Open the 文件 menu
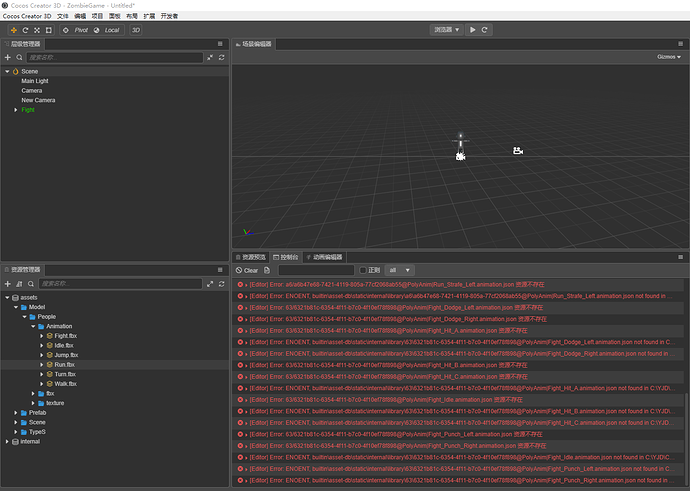This screenshot has width=690, height=491. pyautogui.click(x=62, y=16)
